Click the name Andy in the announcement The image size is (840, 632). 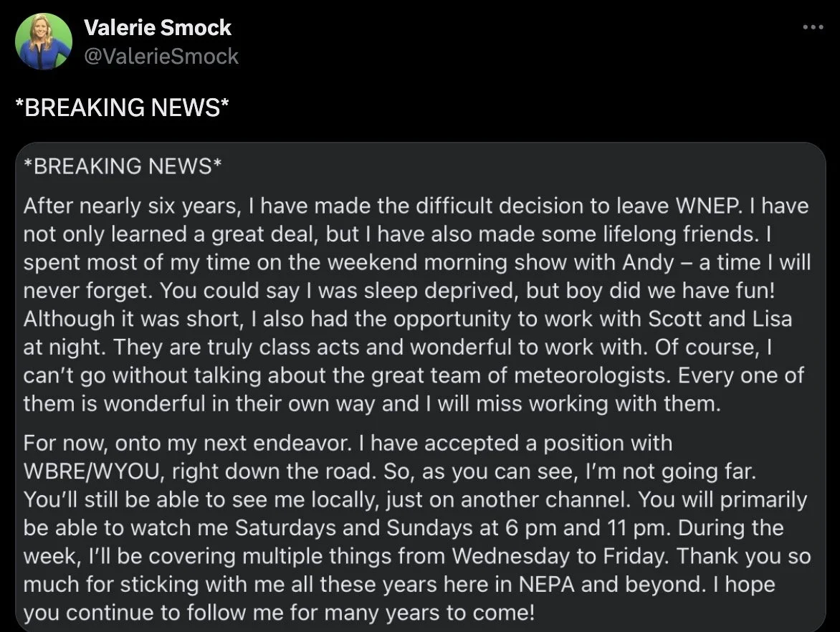pyautogui.click(x=648, y=263)
